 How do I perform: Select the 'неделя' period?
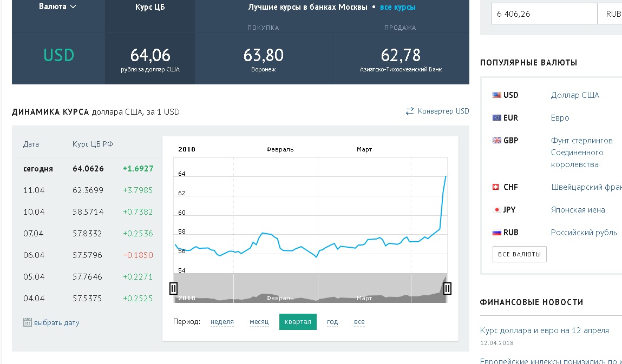coord(222,322)
